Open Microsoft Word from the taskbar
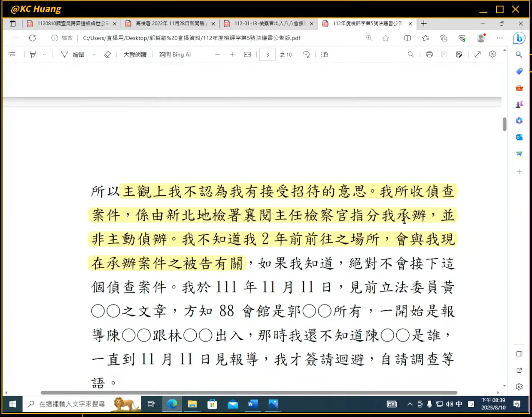This screenshot has height=417, width=532. coord(252,404)
